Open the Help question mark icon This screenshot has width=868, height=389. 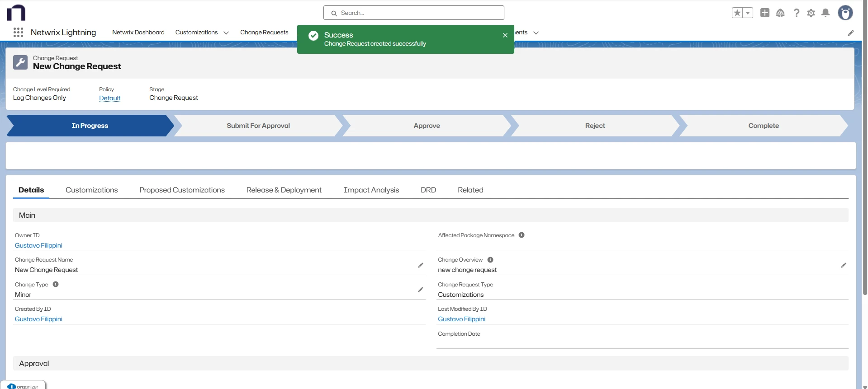point(797,13)
